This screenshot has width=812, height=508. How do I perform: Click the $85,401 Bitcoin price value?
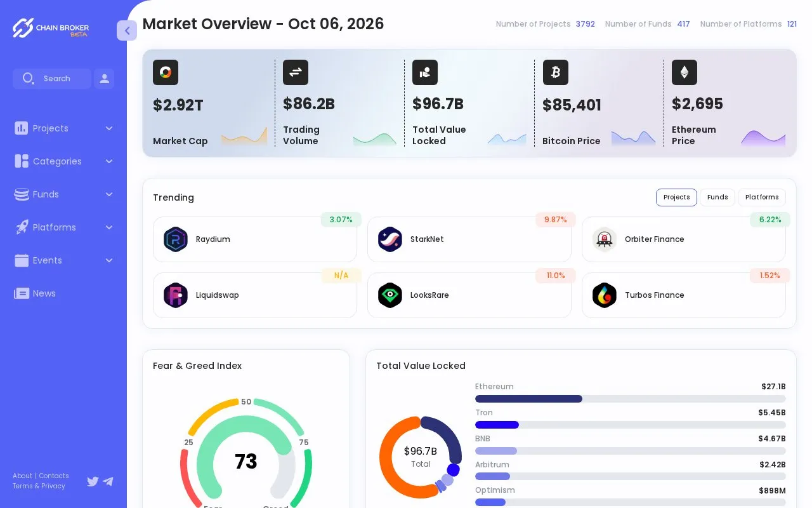tap(572, 105)
